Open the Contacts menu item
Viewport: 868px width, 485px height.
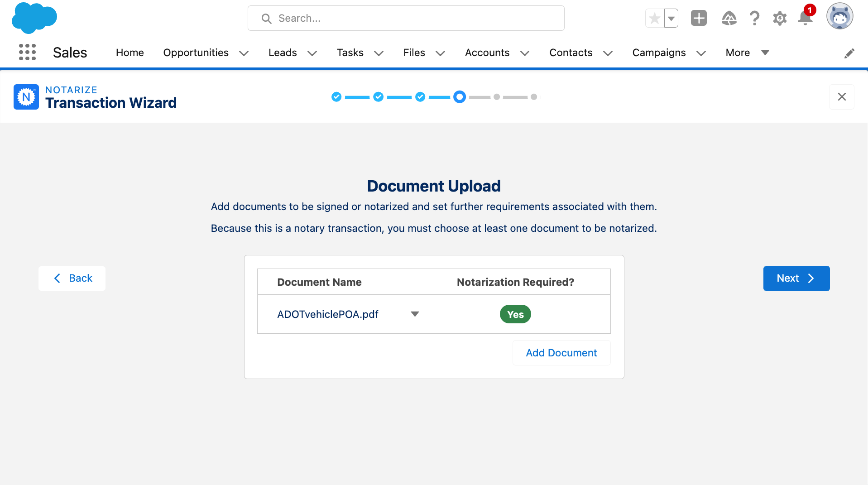pos(571,53)
